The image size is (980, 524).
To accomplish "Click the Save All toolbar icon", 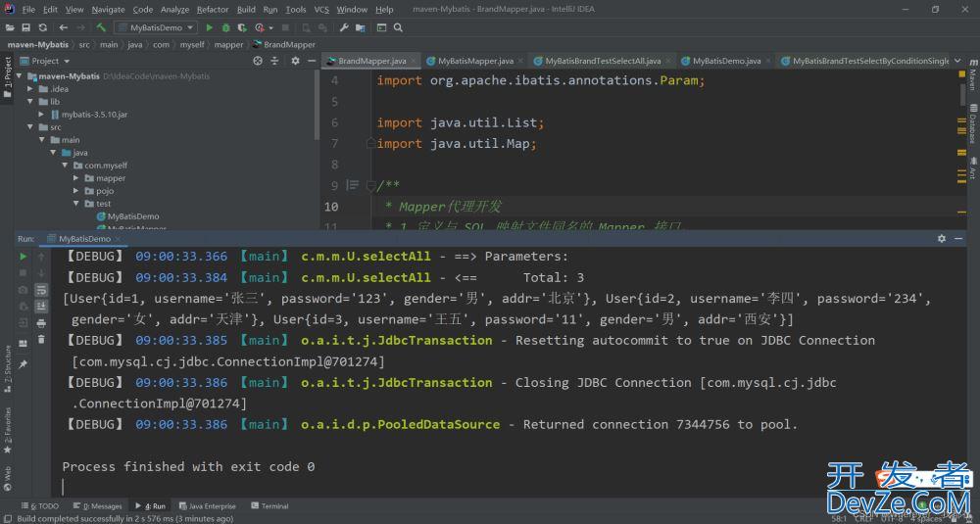I will (x=25, y=27).
